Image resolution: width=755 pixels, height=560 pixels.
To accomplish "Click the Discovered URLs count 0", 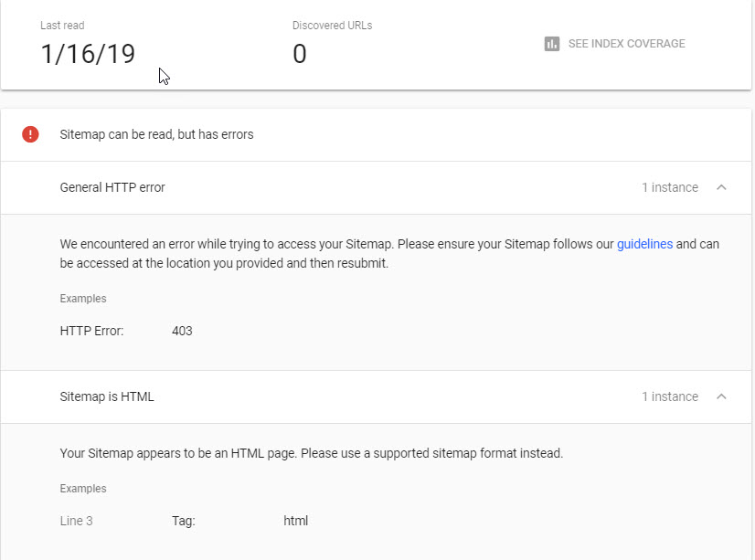I will [300, 53].
